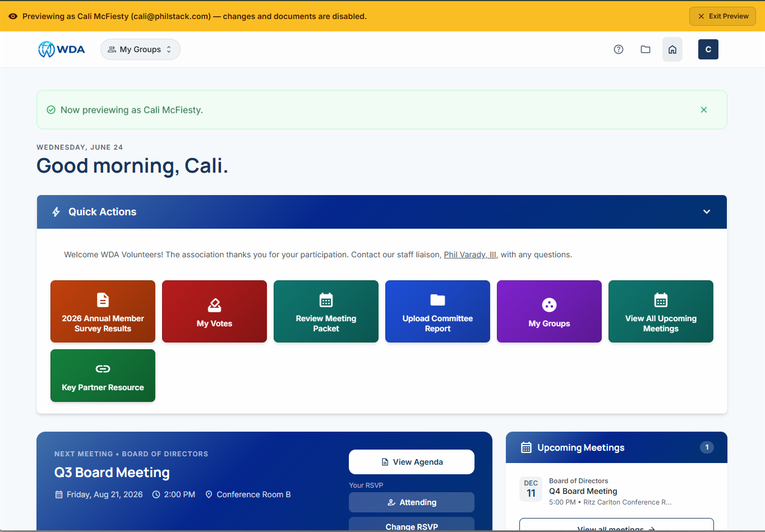This screenshot has height=532, width=765.
Task: Click the '5:00 PM • Ritz Carlton' text
Action: pos(610,502)
